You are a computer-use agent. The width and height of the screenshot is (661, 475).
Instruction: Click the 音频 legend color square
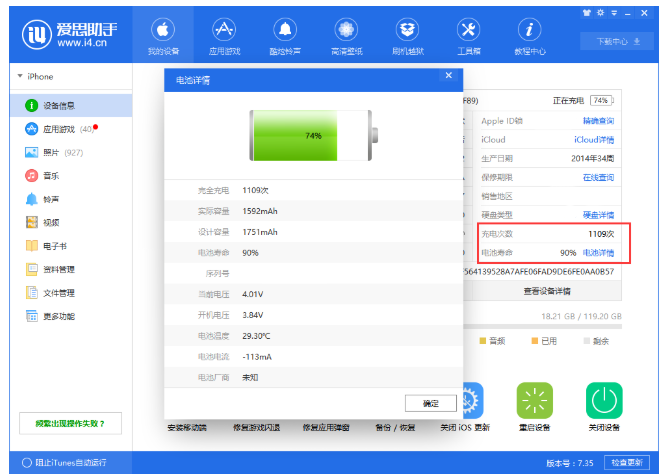point(483,341)
